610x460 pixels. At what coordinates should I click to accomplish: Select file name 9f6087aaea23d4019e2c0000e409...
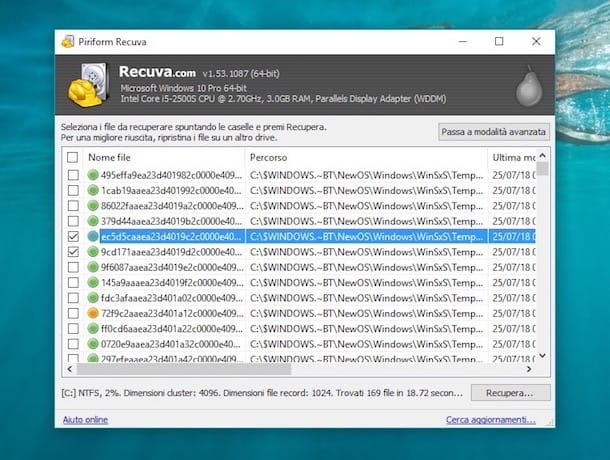[172, 267]
